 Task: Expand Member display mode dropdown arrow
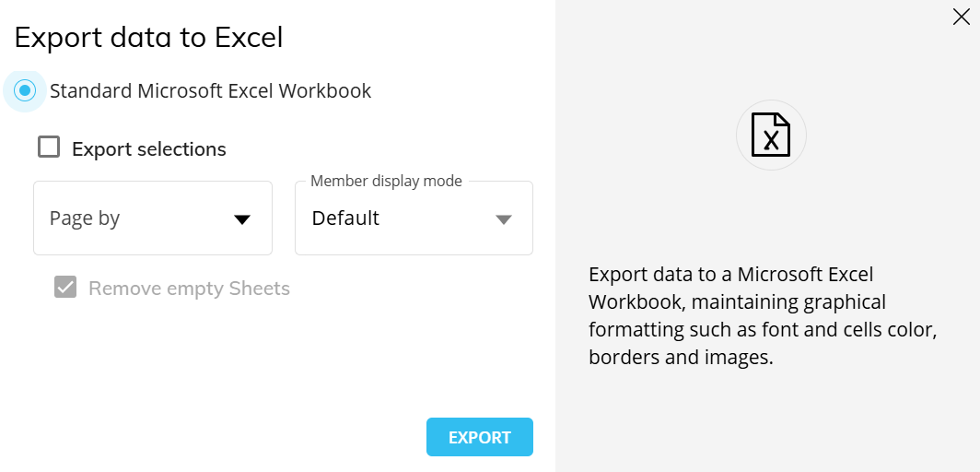504,219
